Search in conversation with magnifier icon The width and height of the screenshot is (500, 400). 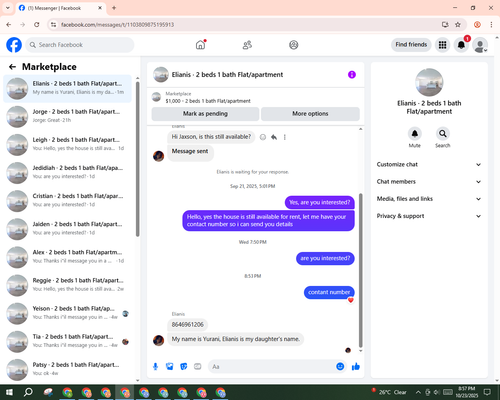coord(443,134)
